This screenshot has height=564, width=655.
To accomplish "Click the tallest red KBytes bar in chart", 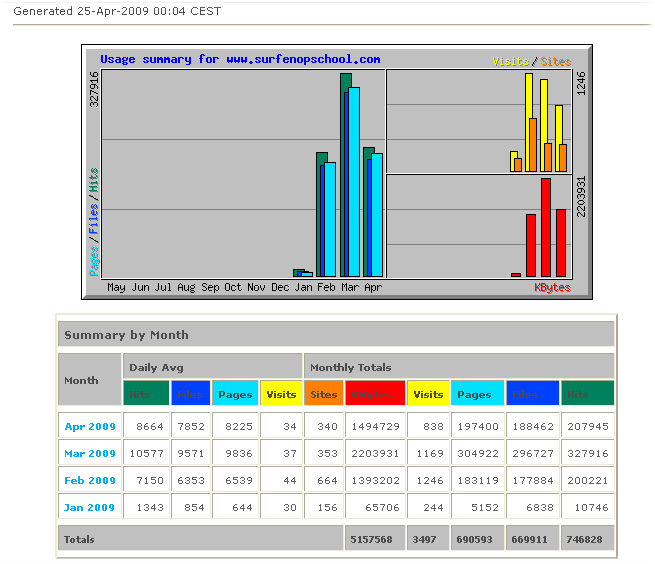I will click(546, 227).
